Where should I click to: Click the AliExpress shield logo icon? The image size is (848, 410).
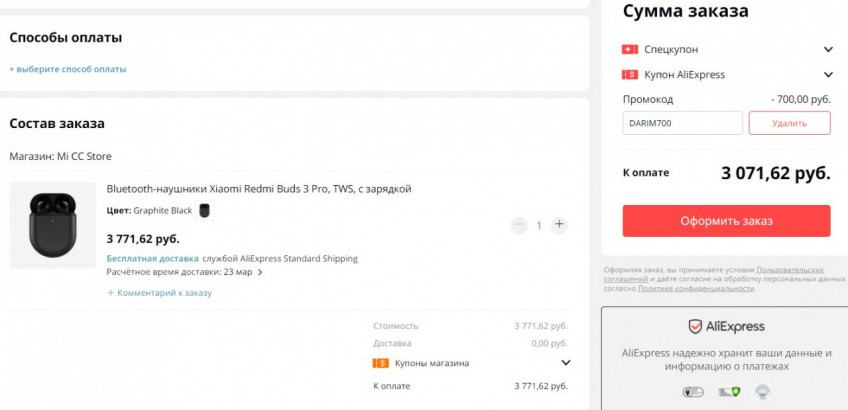coord(694,326)
